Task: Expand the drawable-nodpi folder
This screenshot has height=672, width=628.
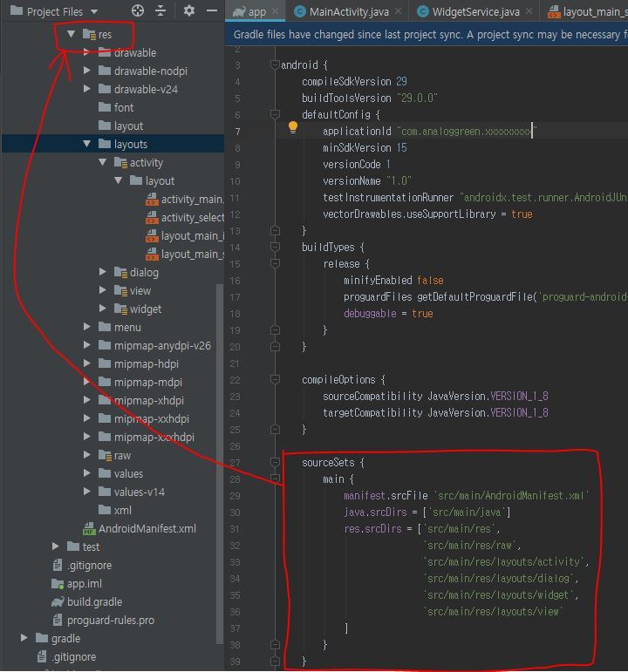Action: (86, 71)
